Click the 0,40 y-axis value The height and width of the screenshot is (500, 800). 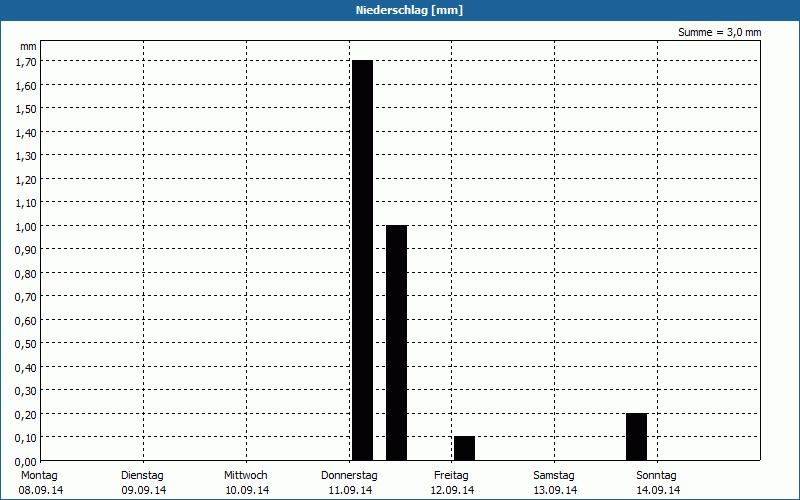pyautogui.click(x=26, y=368)
